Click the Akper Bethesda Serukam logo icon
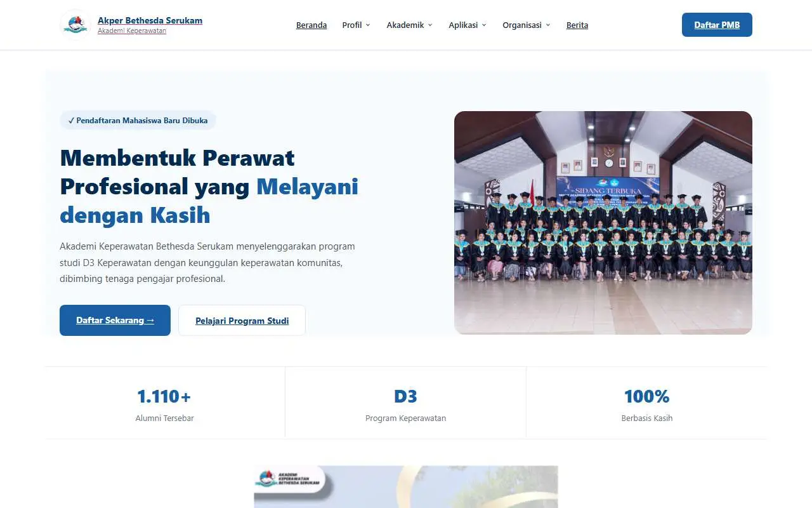Image resolution: width=812 pixels, height=508 pixels. [75, 25]
